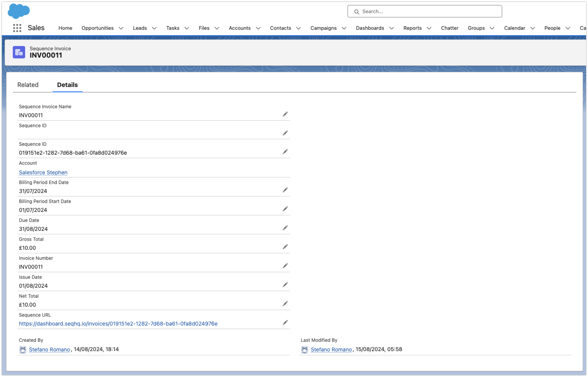Viewport: 588px width, 377px height.
Task: Expand Contacts tab dropdown chevron
Action: (x=298, y=28)
